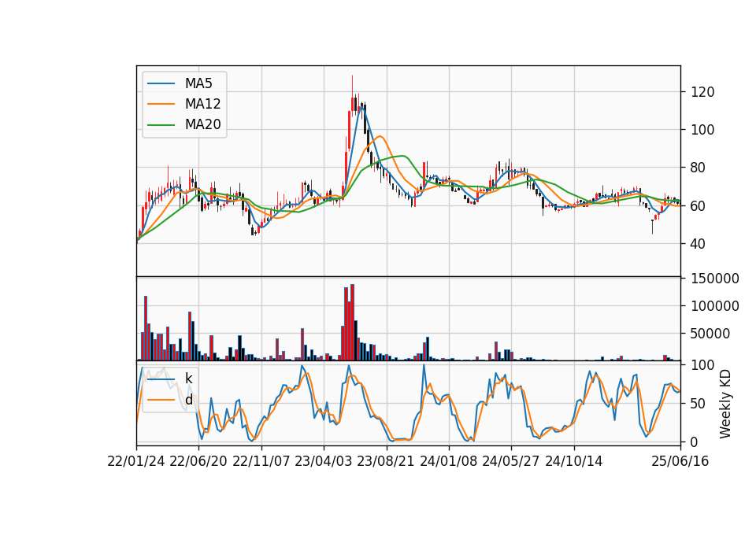This screenshot has width=756, height=543.
Task: Click the 100000 volume axis label
Action: pyautogui.click(x=715, y=306)
